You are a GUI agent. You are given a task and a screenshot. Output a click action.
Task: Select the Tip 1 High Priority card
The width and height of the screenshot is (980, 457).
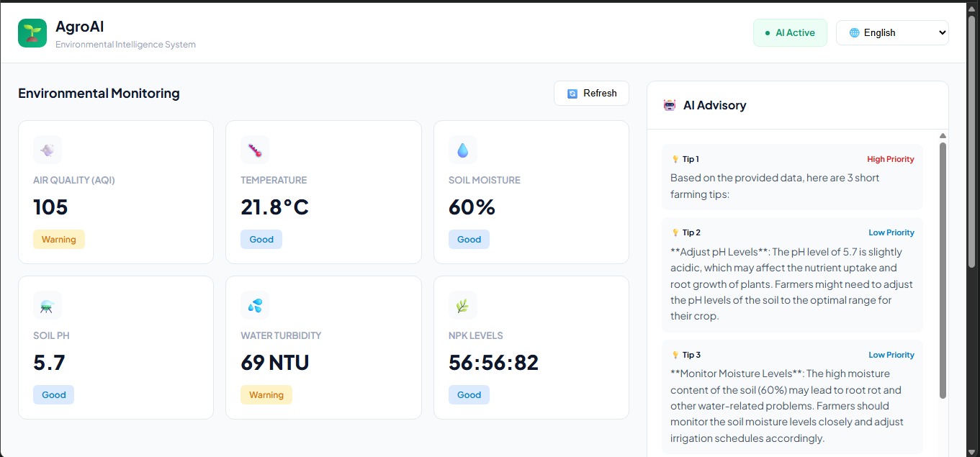tap(792, 177)
